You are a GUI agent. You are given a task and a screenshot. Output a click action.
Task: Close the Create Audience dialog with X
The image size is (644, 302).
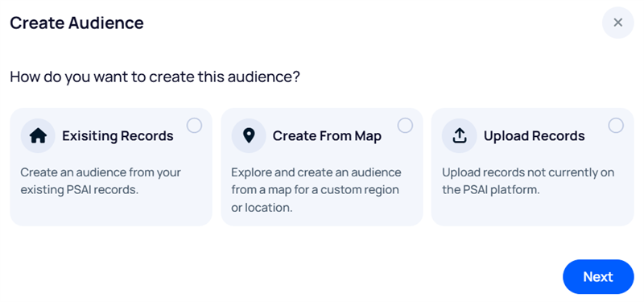click(617, 23)
